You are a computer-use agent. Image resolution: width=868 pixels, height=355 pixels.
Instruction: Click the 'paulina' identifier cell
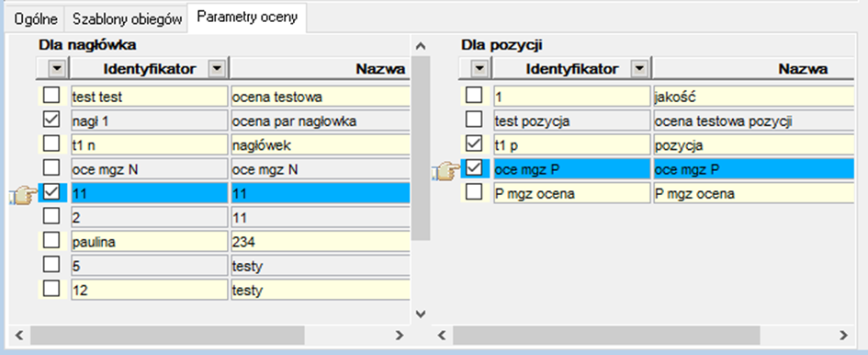point(150,241)
